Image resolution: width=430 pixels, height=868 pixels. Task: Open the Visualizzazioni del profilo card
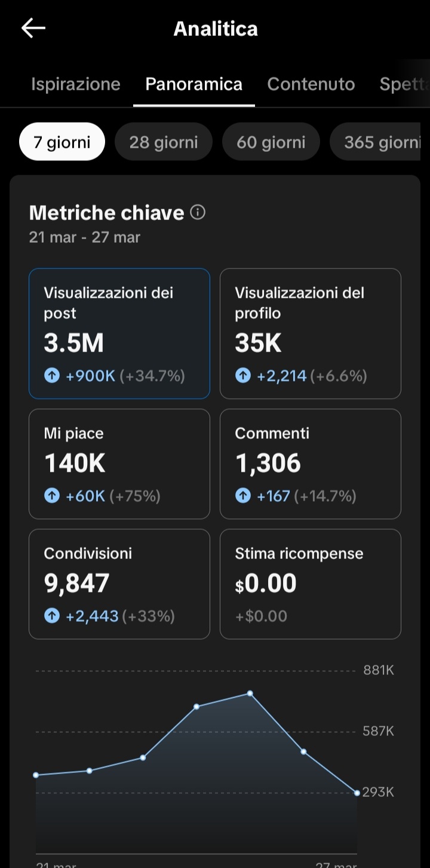click(311, 333)
